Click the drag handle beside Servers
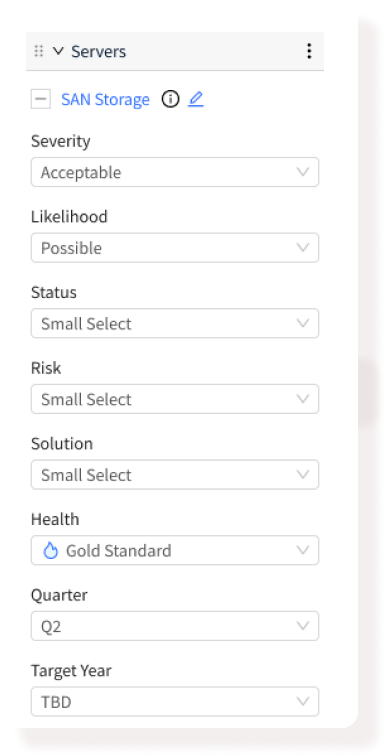386x756 pixels. click(x=39, y=51)
